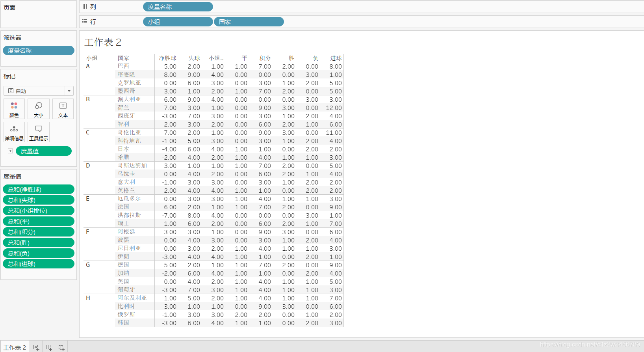The image size is (644, 352).
Task: Select the 比利时 country row
Action: point(126,306)
